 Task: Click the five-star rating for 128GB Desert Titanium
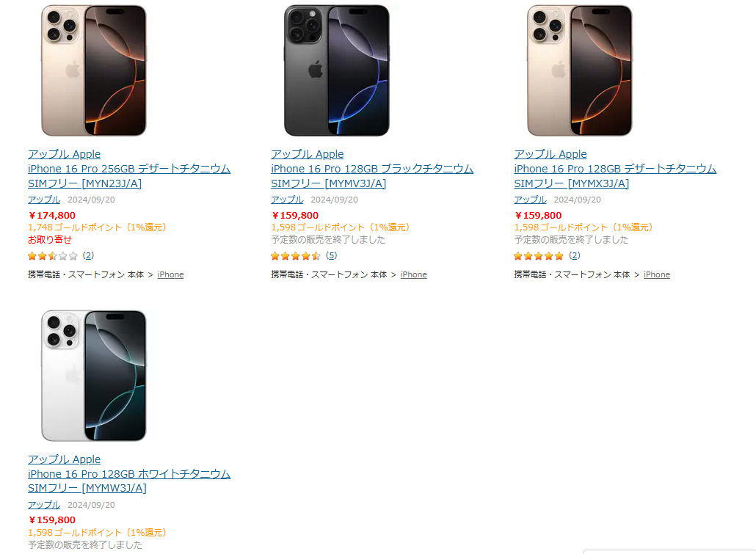(538, 256)
